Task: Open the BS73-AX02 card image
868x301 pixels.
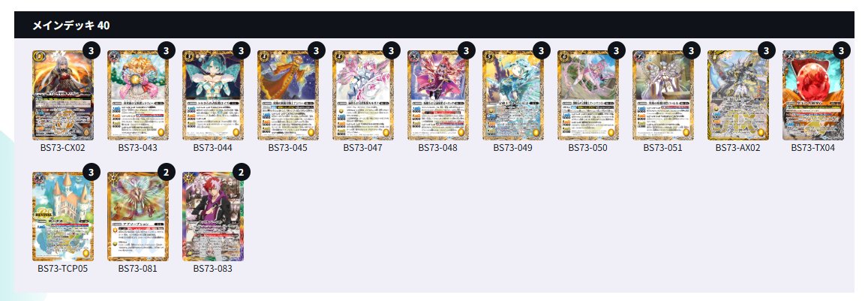Action: (x=738, y=95)
